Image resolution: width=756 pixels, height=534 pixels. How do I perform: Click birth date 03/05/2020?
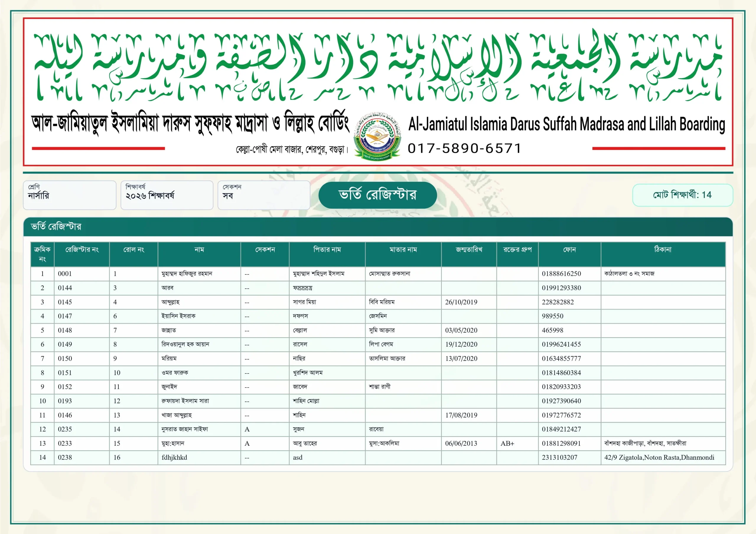461,330
